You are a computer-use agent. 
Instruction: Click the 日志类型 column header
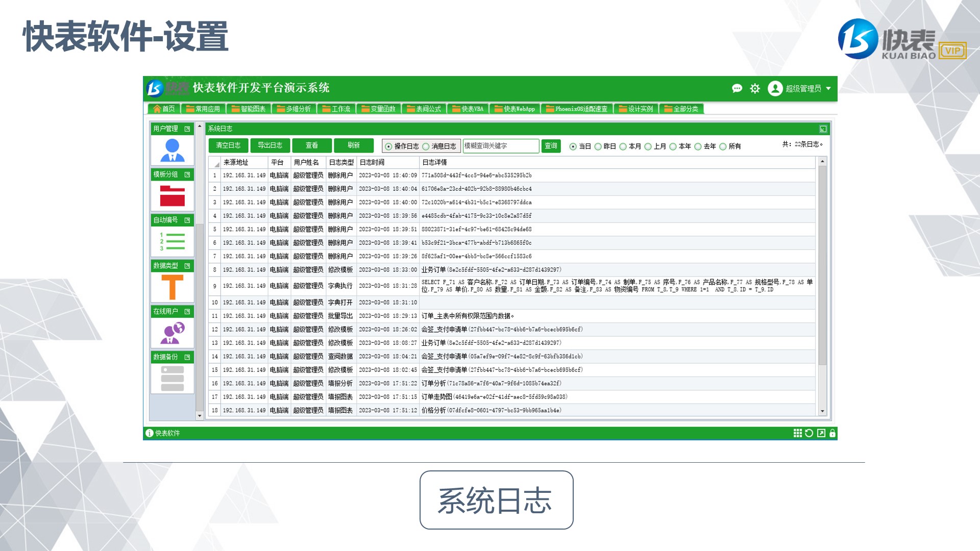point(341,162)
